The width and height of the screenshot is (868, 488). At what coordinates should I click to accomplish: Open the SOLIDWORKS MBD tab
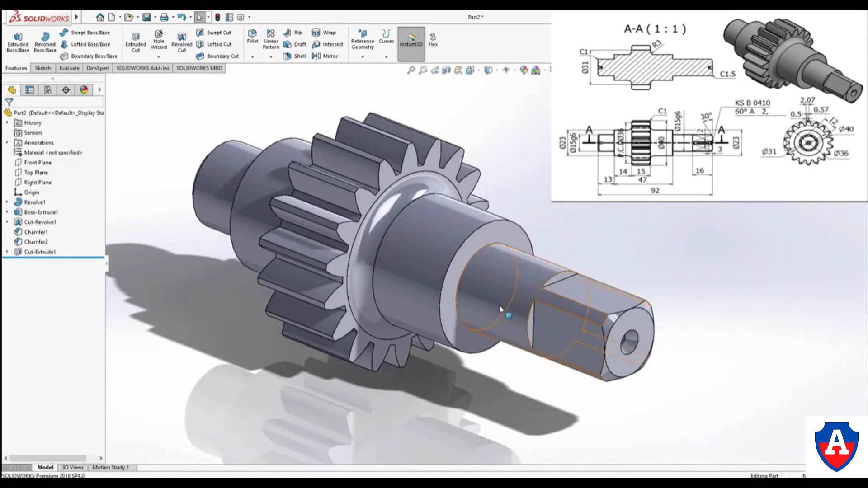point(199,68)
